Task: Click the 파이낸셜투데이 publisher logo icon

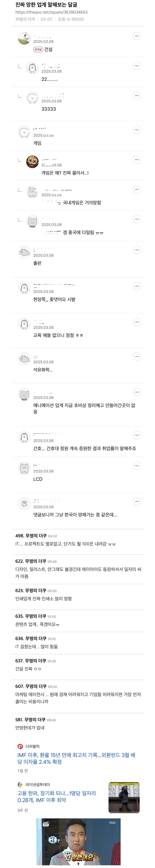Action: (20, 784)
